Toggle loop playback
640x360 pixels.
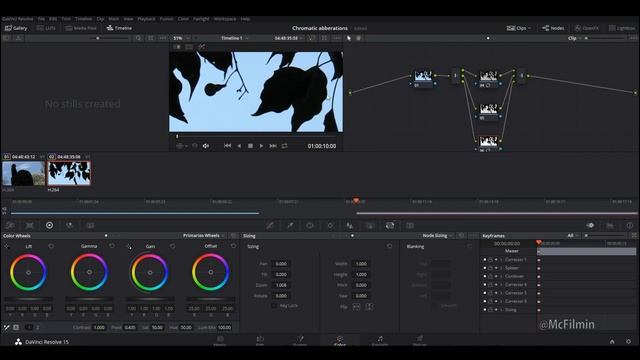coord(284,146)
